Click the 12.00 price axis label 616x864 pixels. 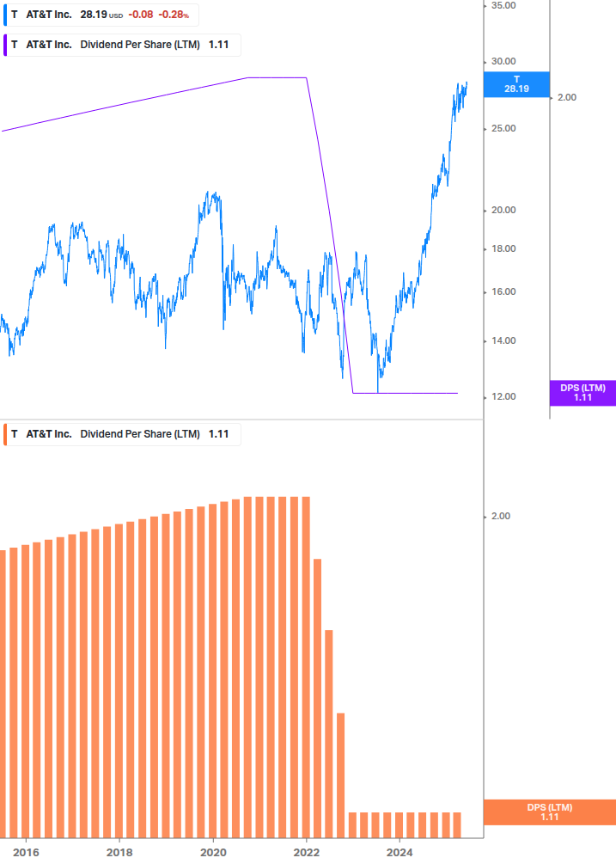[503, 396]
